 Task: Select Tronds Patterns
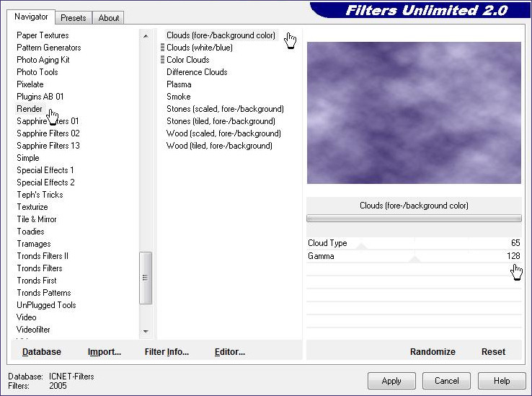click(44, 293)
